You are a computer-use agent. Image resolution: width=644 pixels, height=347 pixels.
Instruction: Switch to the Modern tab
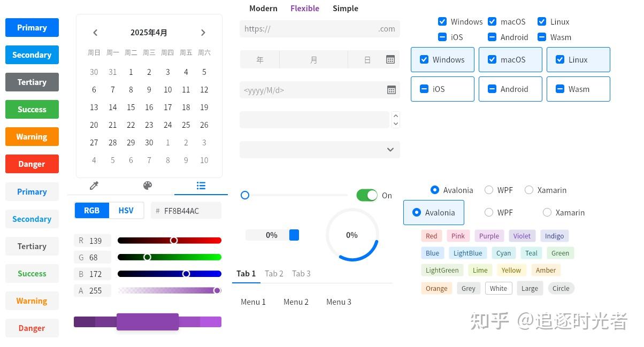(x=263, y=8)
